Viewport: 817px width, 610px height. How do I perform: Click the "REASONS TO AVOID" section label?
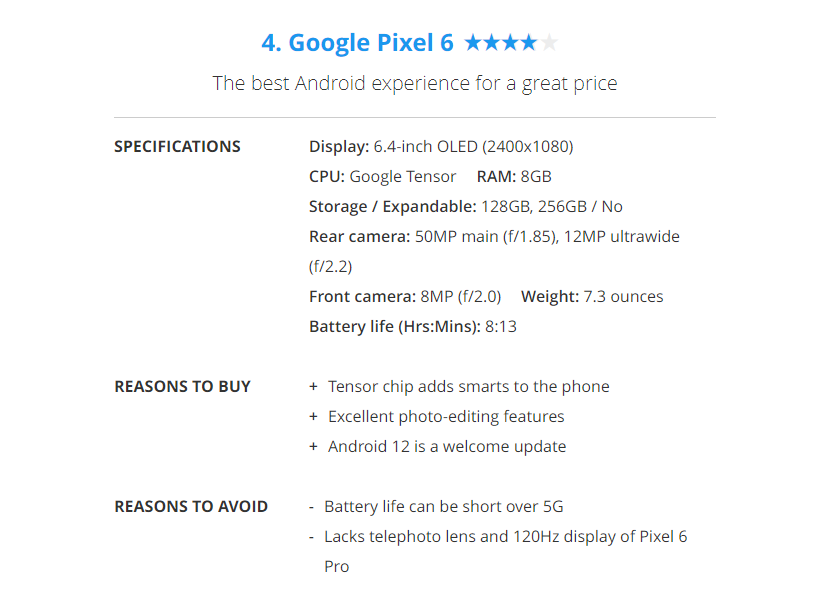pos(191,507)
